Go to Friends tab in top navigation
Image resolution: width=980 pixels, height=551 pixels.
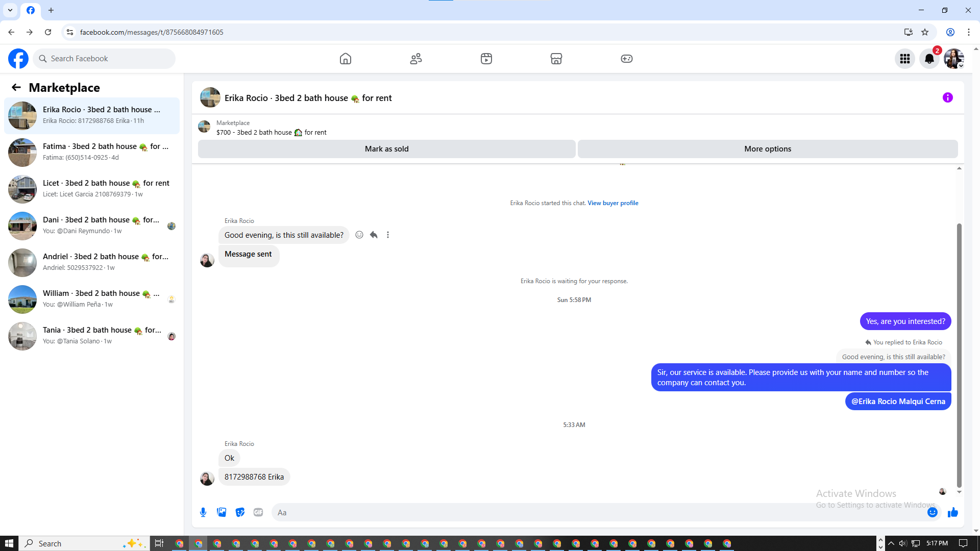click(x=416, y=59)
